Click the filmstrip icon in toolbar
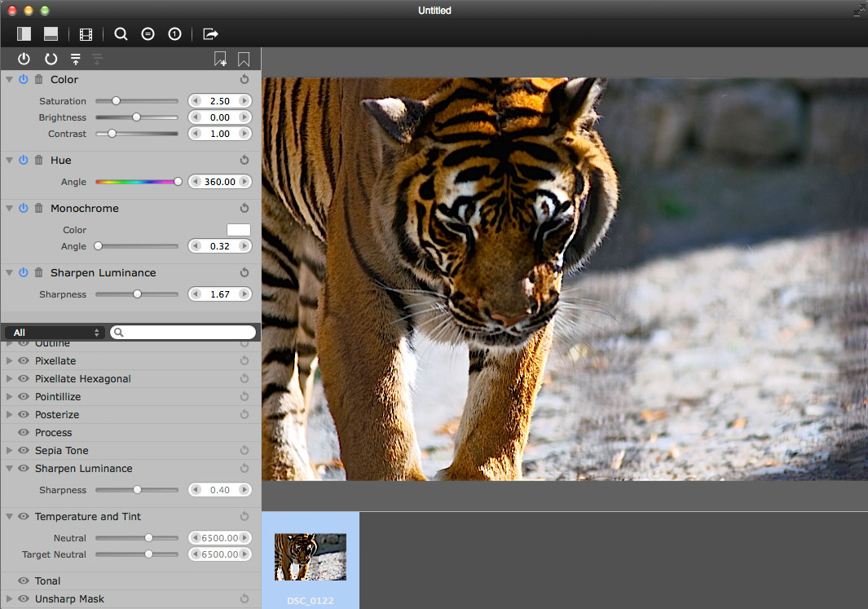The width and height of the screenshot is (868, 609). [x=86, y=34]
